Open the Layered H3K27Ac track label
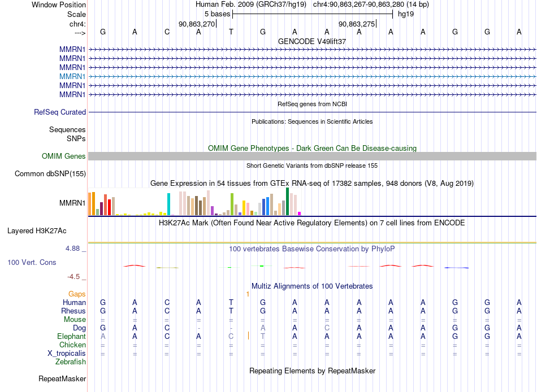 pyautogui.click(x=37, y=231)
